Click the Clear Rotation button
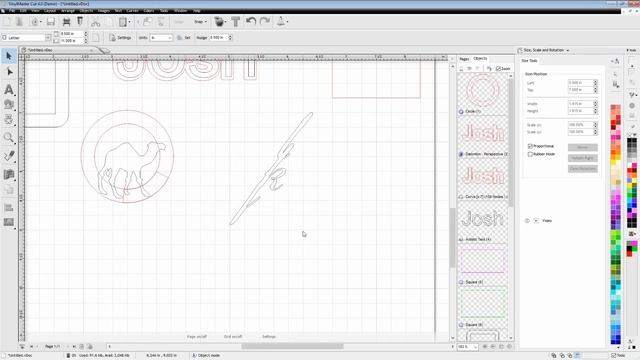The width and height of the screenshot is (640, 360). (582, 169)
